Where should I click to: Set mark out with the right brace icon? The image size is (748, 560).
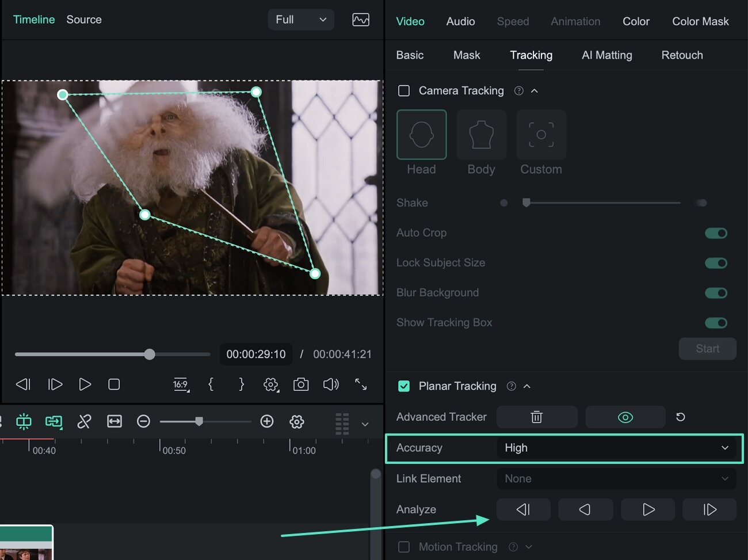point(241,384)
